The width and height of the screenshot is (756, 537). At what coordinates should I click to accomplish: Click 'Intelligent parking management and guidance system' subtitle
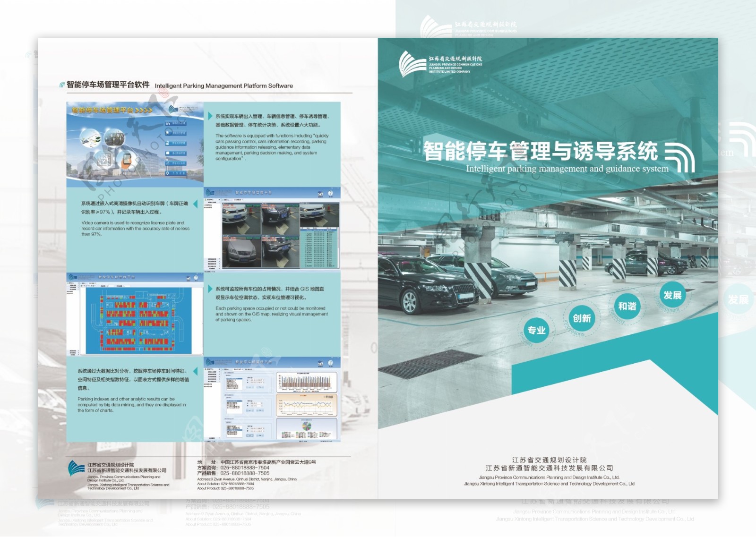[567, 169]
